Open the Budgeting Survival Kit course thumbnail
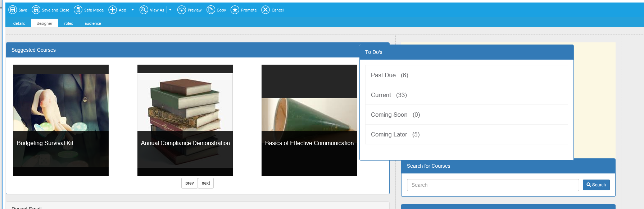 coord(61,120)
